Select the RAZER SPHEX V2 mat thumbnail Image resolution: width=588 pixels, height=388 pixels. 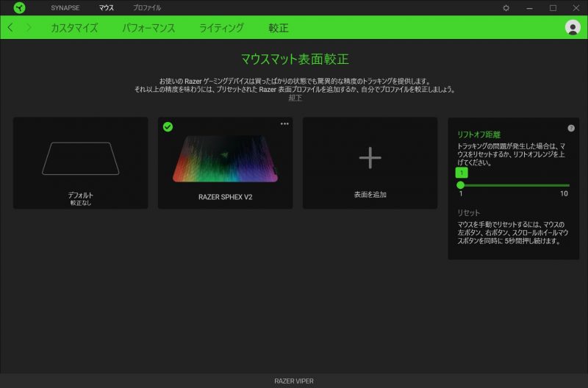[225, 159]
